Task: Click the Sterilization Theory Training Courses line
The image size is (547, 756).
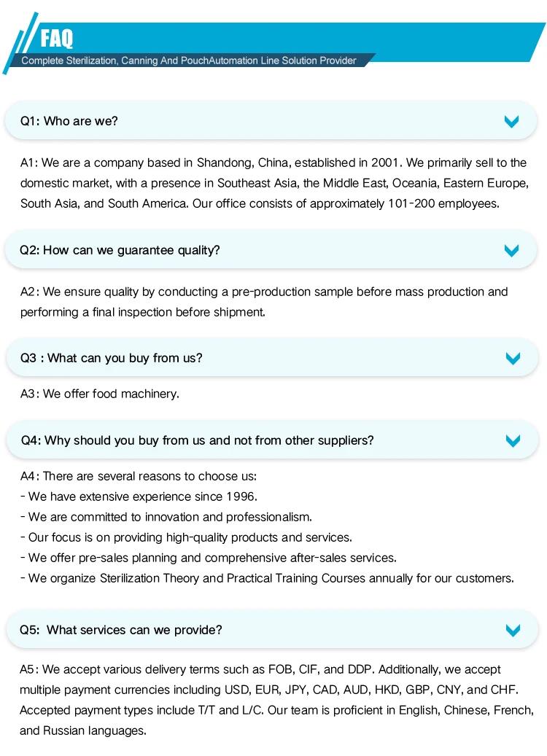Action: pyautogui.click(x=267, y=578)
